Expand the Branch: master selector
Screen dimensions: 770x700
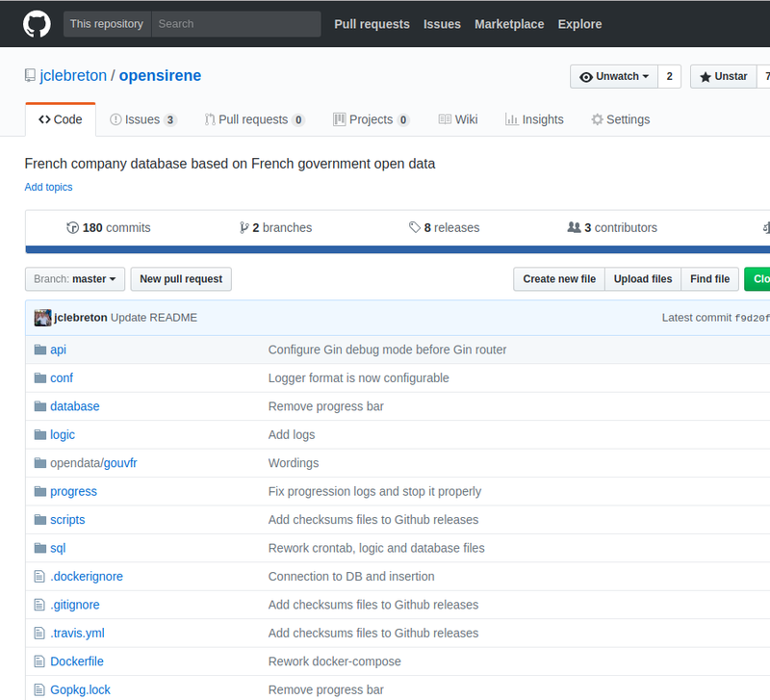click(x=75, y=279)
